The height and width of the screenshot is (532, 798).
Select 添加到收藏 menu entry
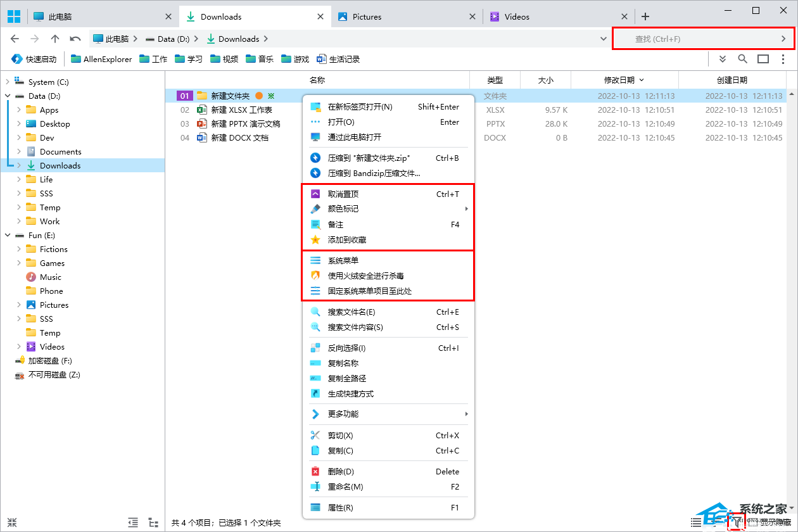pos(388,239)
